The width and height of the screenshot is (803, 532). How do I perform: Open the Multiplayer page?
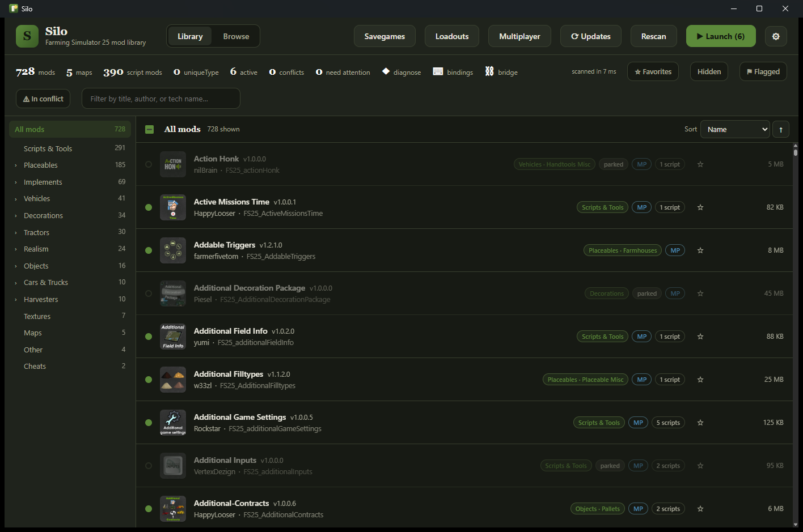(519, 36)
